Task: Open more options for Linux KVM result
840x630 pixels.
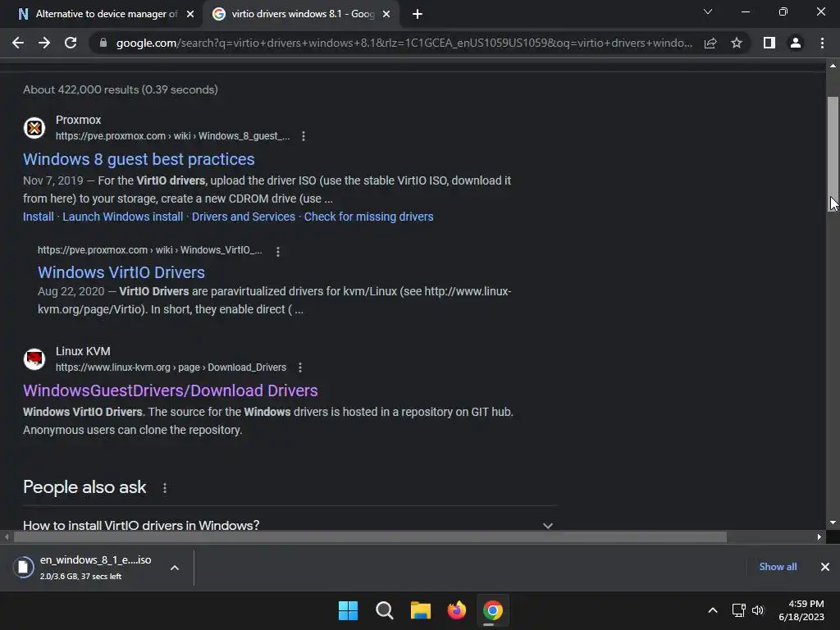Action: 300,367
